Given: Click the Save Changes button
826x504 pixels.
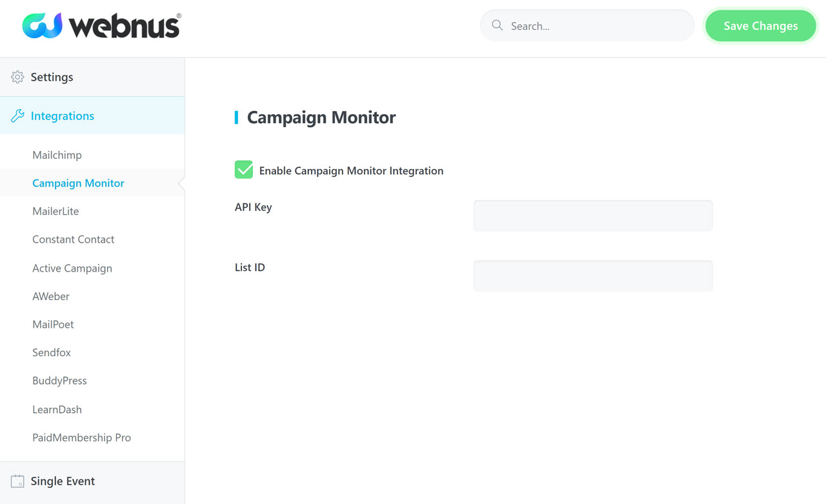Looking at the screenshot, I should (760, 26).
